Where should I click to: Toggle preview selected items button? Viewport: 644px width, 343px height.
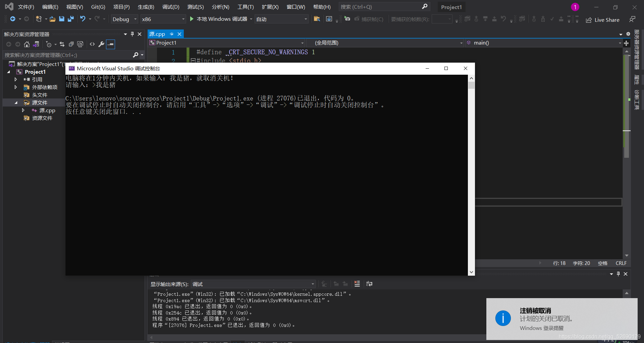pyautogui.click(x=111, y=44)
